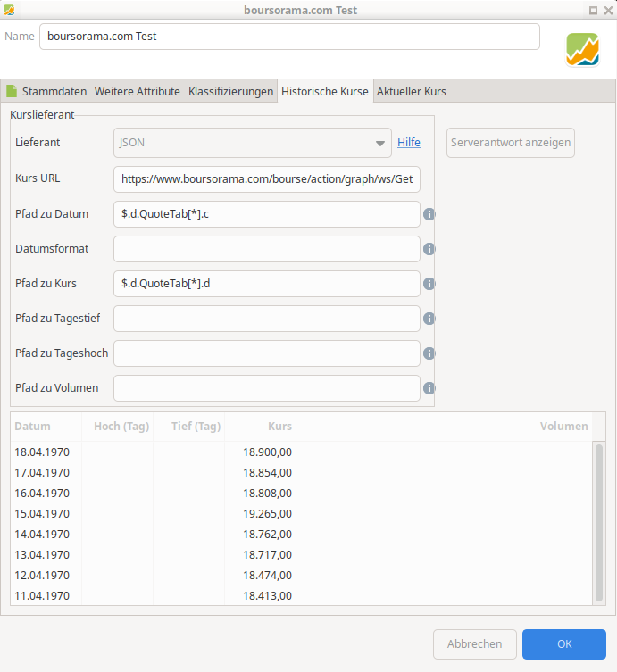Viewport: 617px width, 672px height.
Task: Switch to the Aktueller Kurs tab
Action: click(412, 91)
